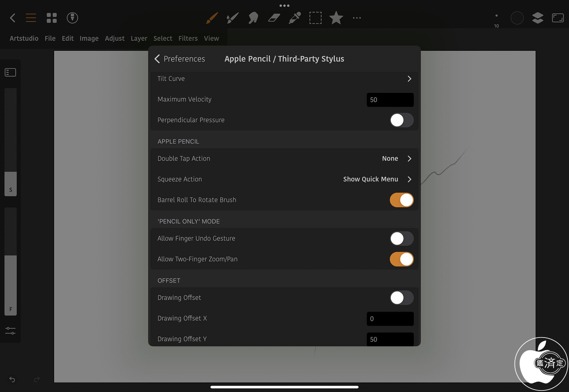The image size is (569, 392).
Task: Turn on Drawing Offset switch
Action: (401, 298)
